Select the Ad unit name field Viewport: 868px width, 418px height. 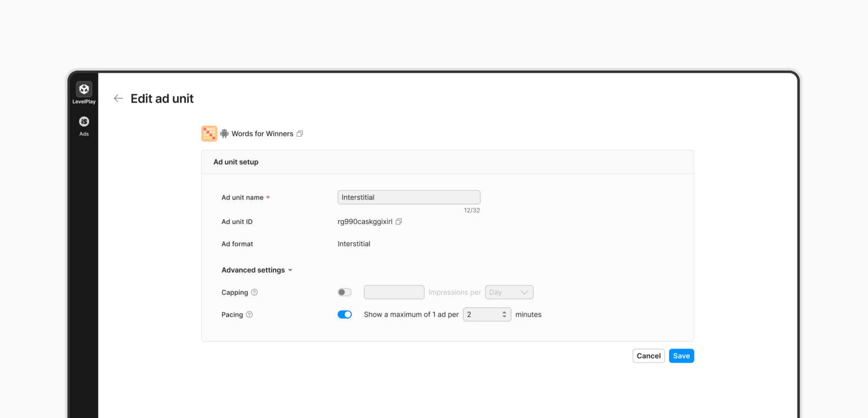(409, 197)
